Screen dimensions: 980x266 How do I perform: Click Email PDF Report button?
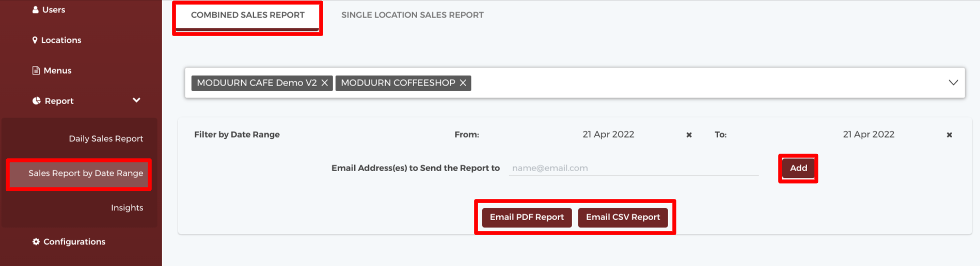pos(527,218)
